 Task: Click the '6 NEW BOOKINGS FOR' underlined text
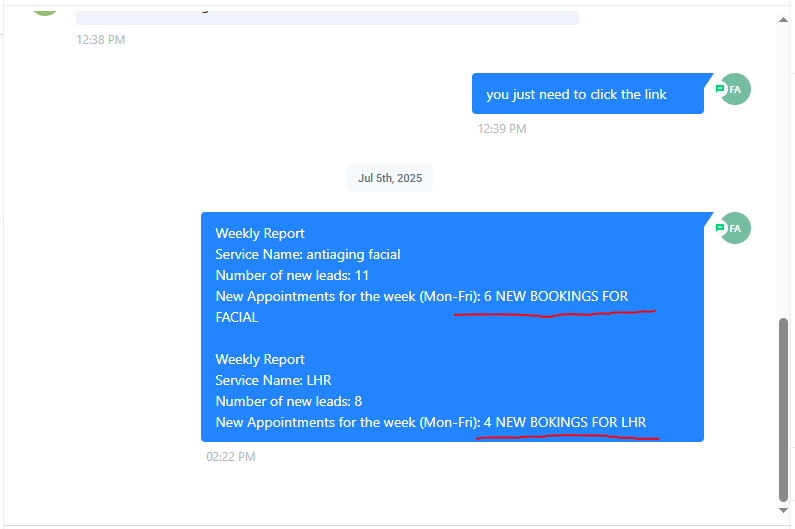click(x=555, y=297)
